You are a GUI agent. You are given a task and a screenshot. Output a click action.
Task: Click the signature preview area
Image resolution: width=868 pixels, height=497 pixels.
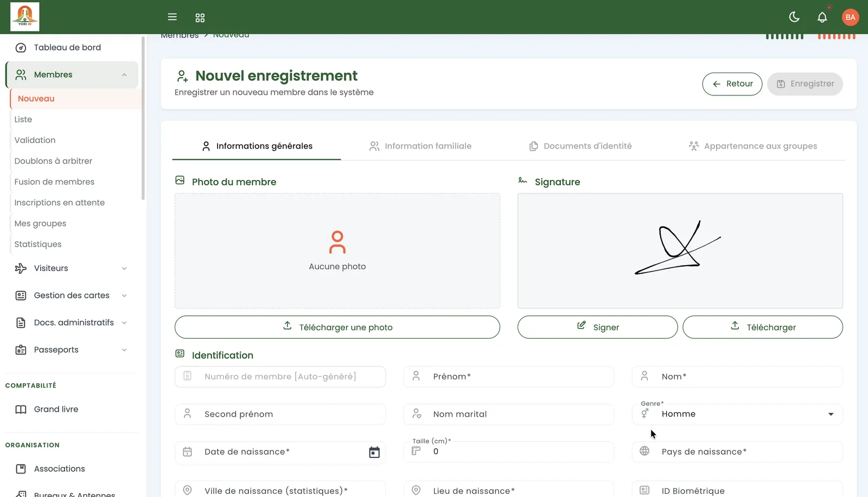680,251
